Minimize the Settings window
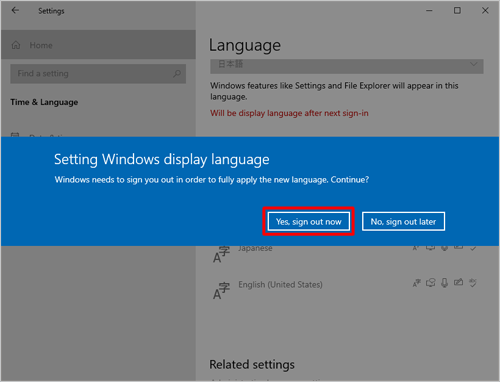Screen dimensions: 500x382 point(429,11)
